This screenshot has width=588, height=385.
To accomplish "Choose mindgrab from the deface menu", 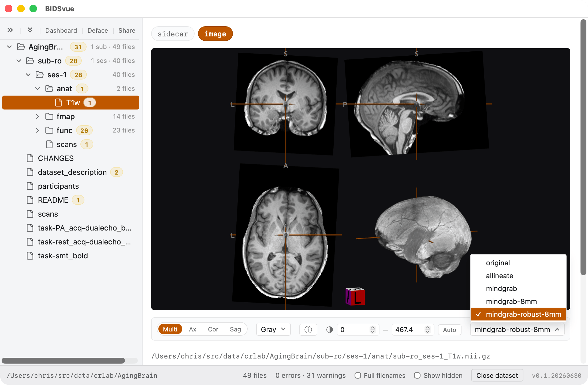I will (x=518, y=289).
